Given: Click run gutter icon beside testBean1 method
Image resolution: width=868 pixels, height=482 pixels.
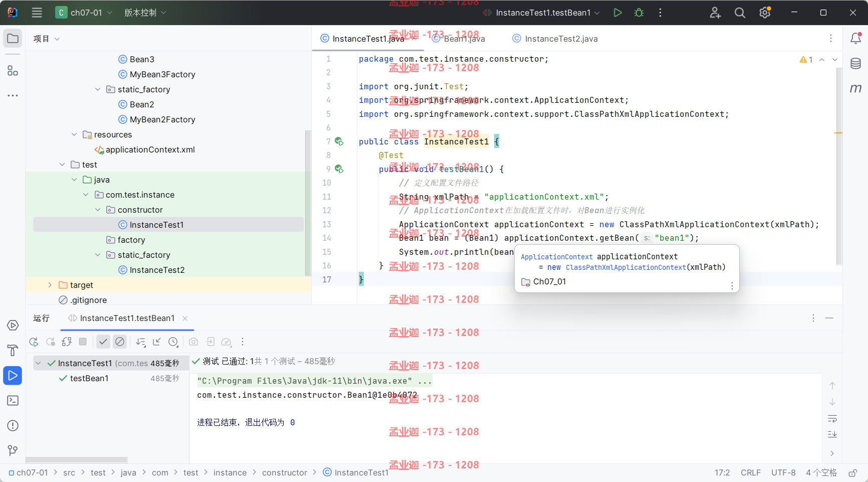Looking at the screenshot, I should [x=339, y=169].
